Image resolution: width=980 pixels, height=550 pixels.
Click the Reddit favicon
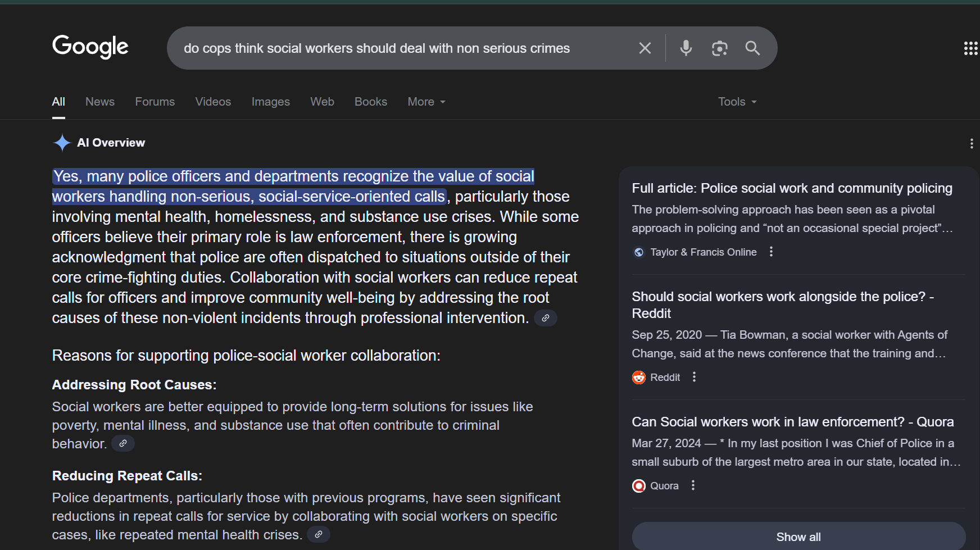tap(638, 378)
